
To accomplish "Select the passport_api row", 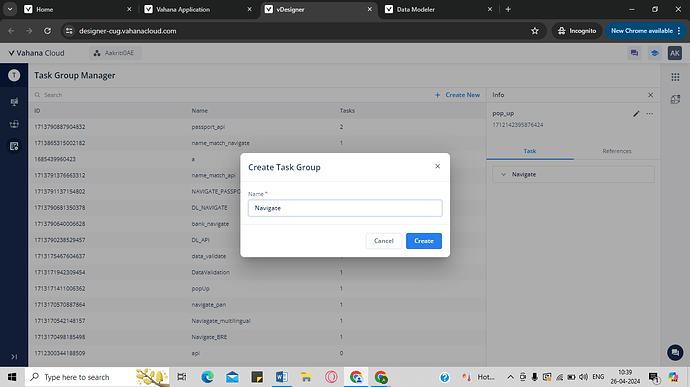I will [257, 127].
